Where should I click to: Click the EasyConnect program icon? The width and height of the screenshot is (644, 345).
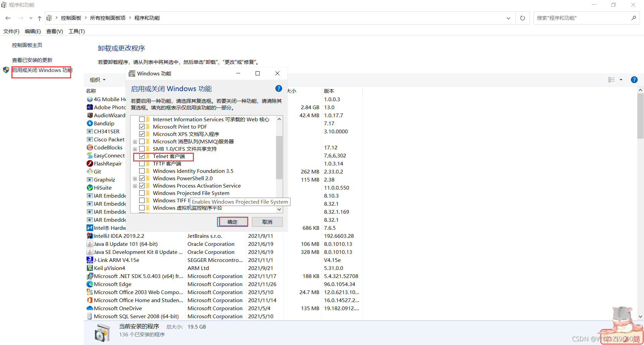(90, 156)
